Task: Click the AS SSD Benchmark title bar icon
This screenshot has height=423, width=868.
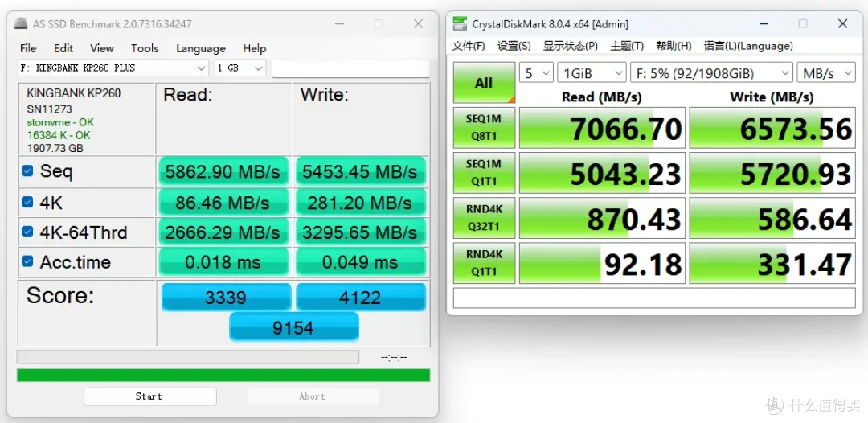Action: click(20, 23)
